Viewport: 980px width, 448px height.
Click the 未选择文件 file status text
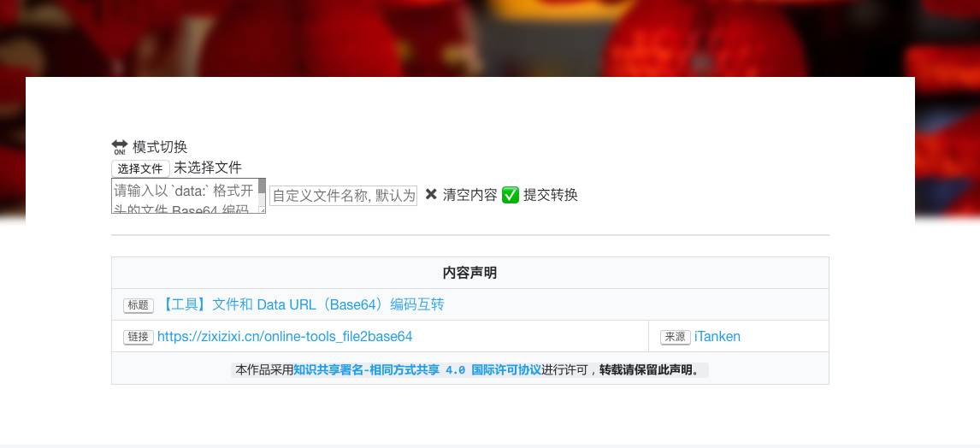coord(208,168)
